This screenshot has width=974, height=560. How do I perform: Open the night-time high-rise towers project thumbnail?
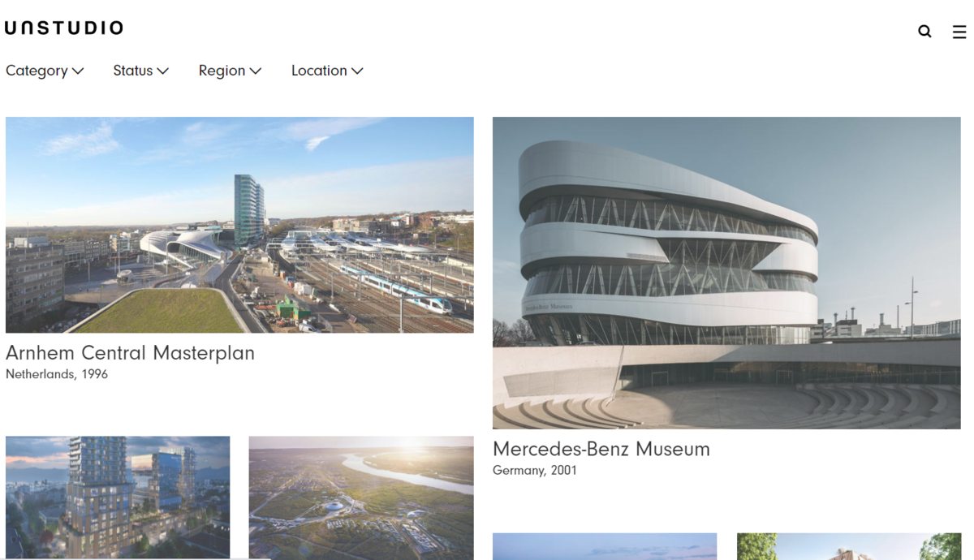click(118, 498)
